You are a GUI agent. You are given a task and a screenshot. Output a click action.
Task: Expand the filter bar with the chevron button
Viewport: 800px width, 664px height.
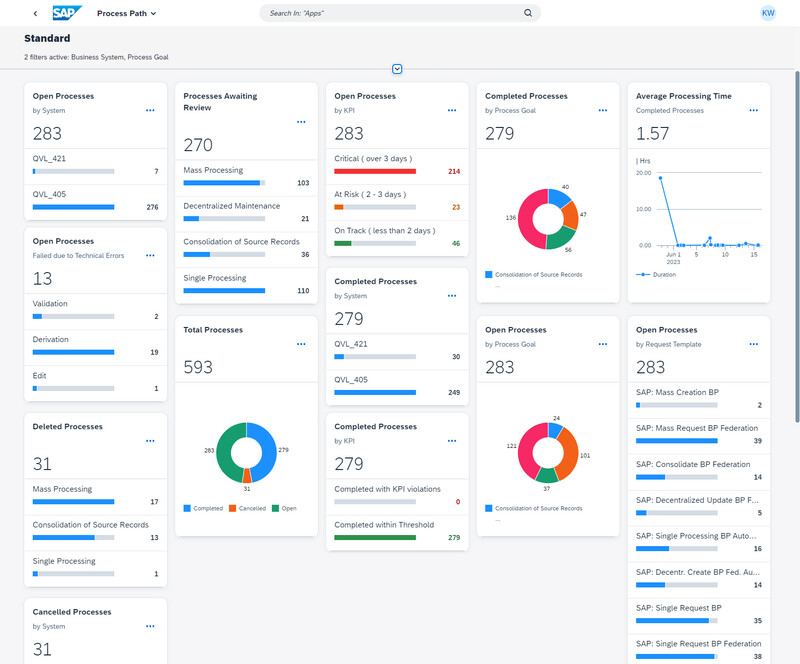coord(397,69)
